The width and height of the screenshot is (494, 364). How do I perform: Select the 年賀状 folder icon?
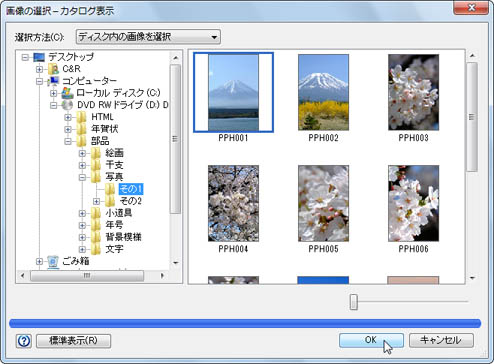[x=81, y=129]
